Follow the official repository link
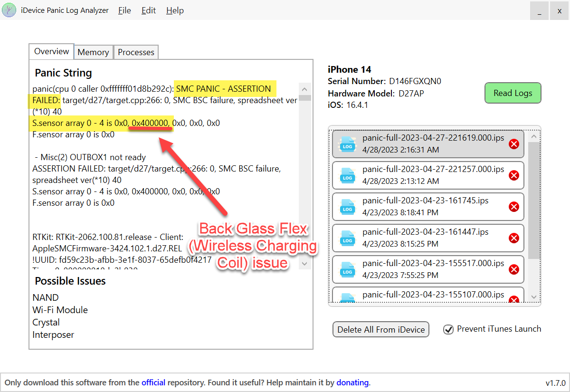Image resolution: width=570 pixels, height=392 pixels. tap(153, 382)
